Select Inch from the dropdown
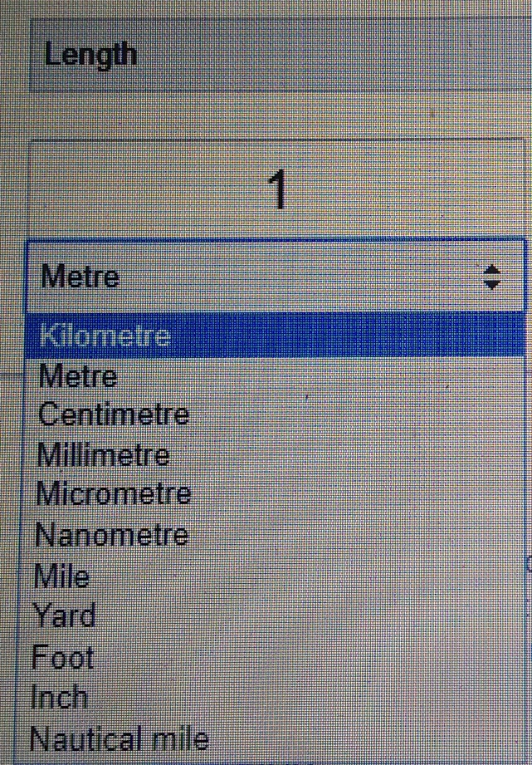The width and height of the screenshot is (532, 765). (58, 695)
